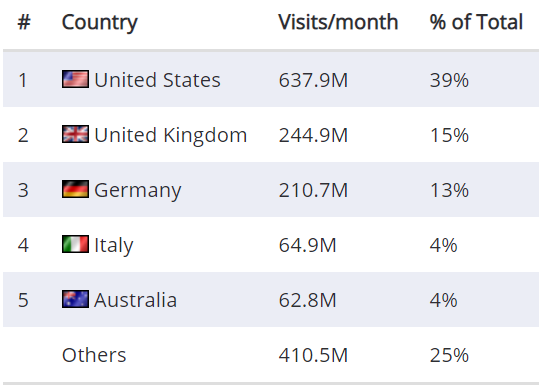Click the 637.9M visits value
The height and width of the screenshot is (388, 543).
pyautogui.click(x=313, y=80)
